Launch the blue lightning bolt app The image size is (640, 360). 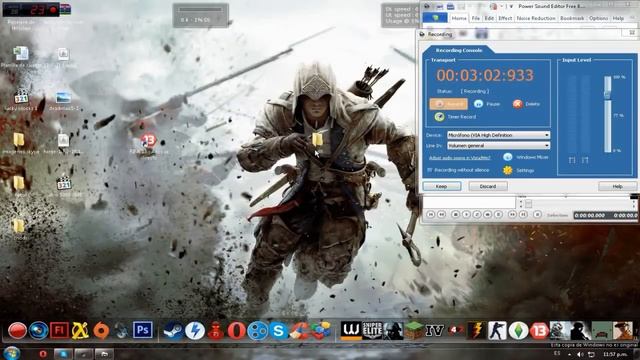pos(195,330)
